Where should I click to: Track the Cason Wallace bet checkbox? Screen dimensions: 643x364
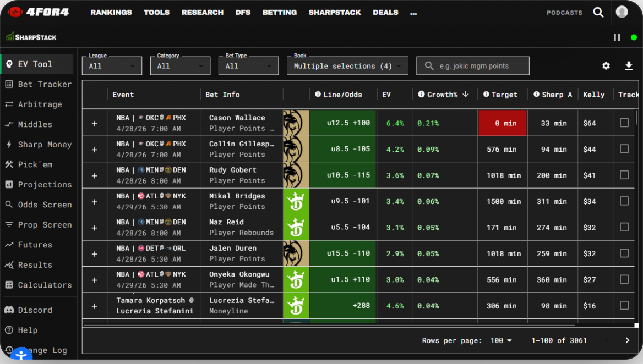pyautogui.click(x=624, y=123)
